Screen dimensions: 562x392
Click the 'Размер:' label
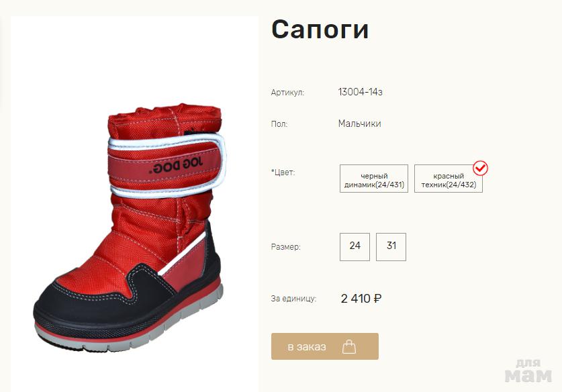point(285,247)
